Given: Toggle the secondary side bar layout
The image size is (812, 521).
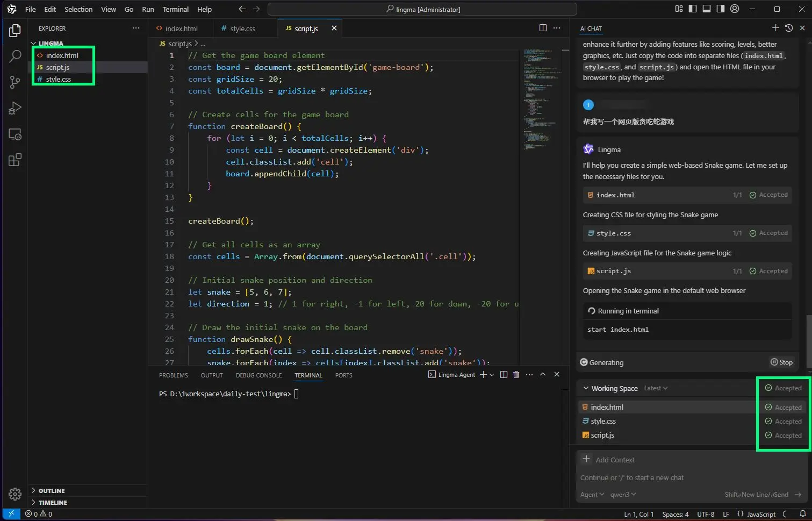Looking at the screenshot, I should point(720,9).
